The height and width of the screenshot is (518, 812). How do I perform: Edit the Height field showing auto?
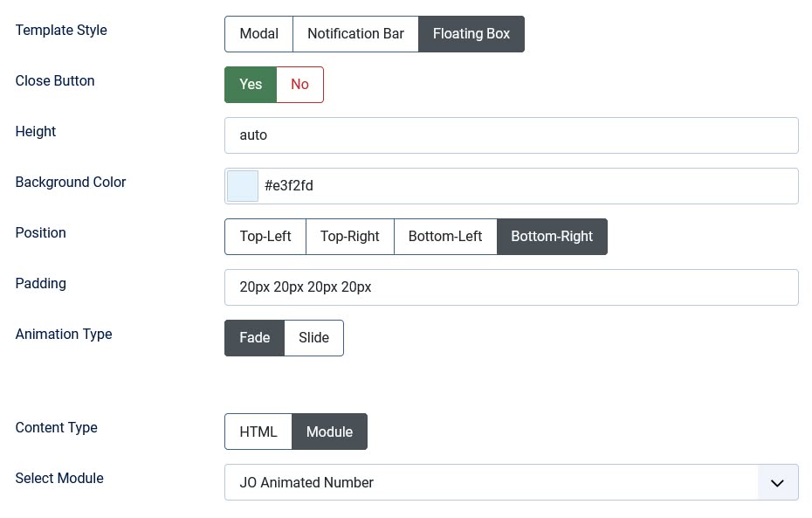click(x=511, y=135)
